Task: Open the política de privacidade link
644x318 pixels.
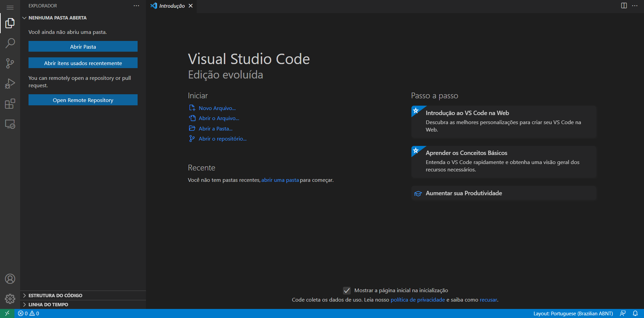Action: 417,300
